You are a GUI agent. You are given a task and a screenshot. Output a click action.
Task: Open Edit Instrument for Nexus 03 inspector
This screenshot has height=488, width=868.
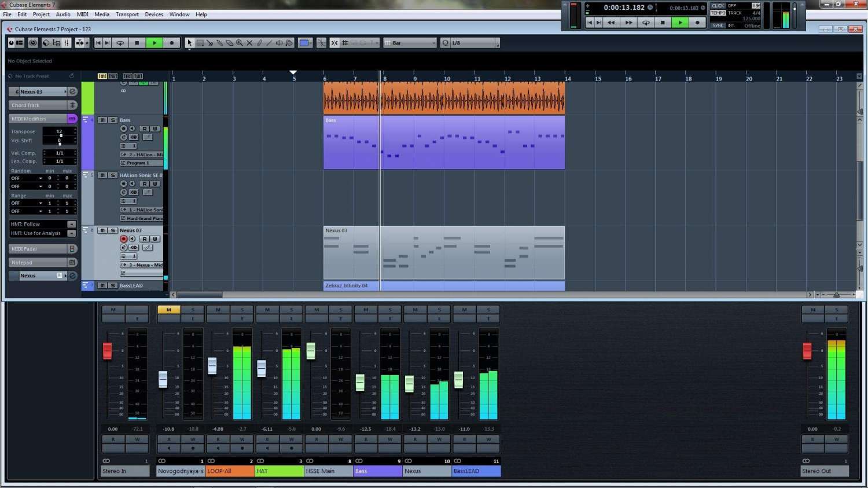pyautogui.click(x=73, y=91)
